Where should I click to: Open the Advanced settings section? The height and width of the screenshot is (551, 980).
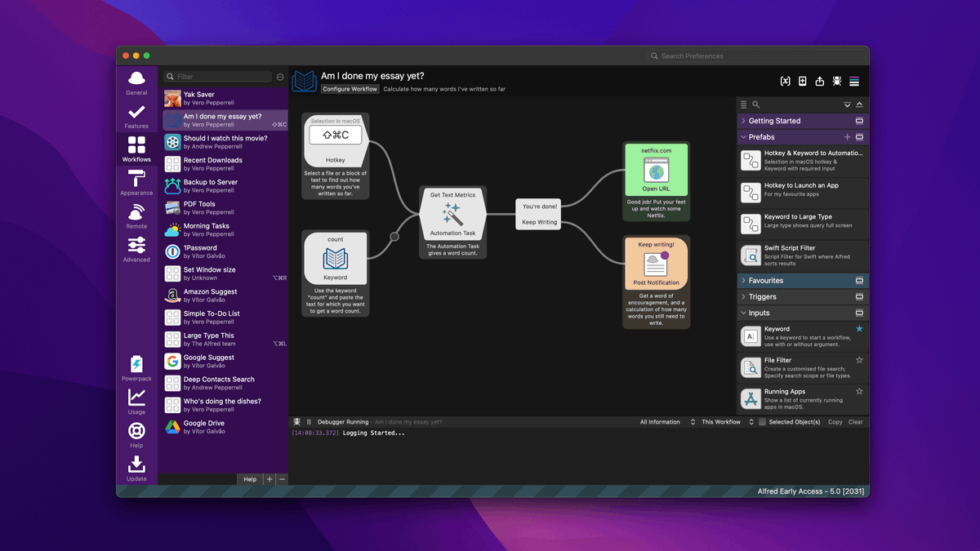tap(136, 250)
